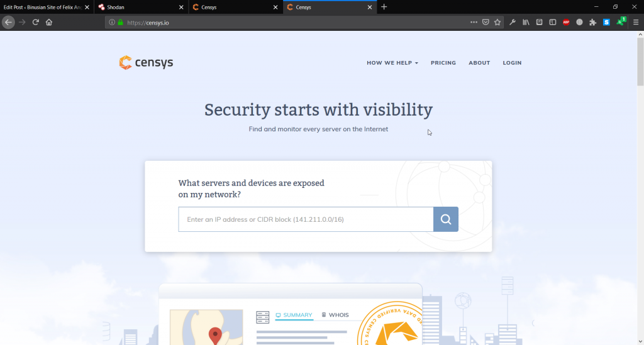644x345 pixels.
Task: Switch to Edit Post Binusian tab
Action: click(43, 7)
